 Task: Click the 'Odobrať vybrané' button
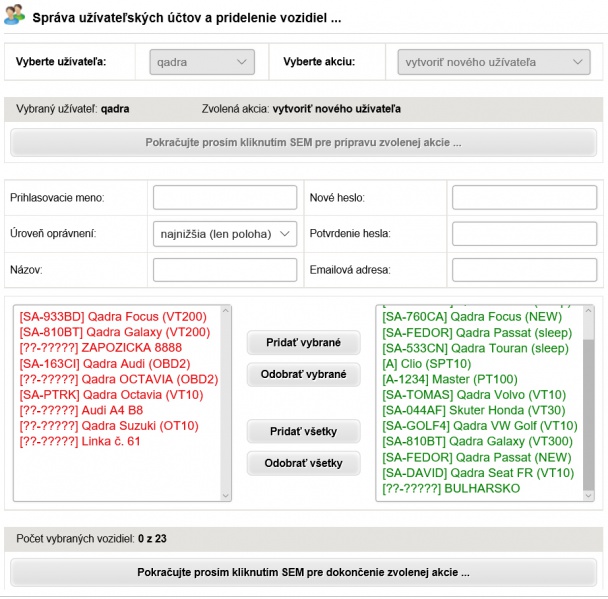point(304,374)
